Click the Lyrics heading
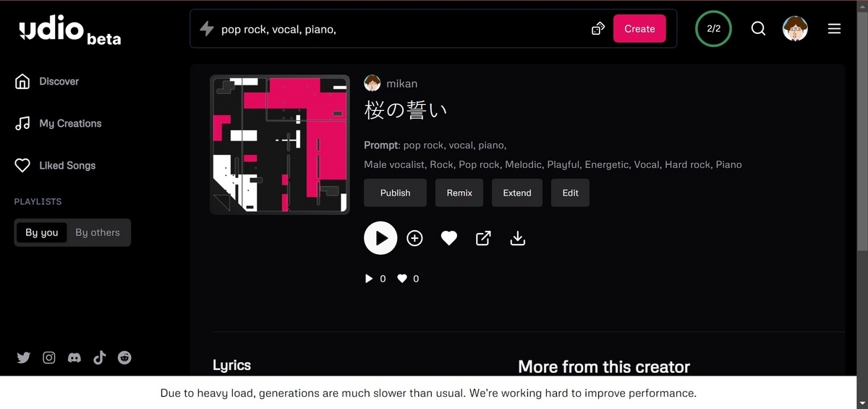The height and width of the screenshot is (409, 868). pos(231,366)
